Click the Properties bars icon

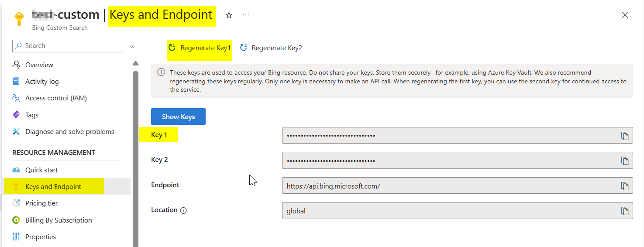coord(16,237)
